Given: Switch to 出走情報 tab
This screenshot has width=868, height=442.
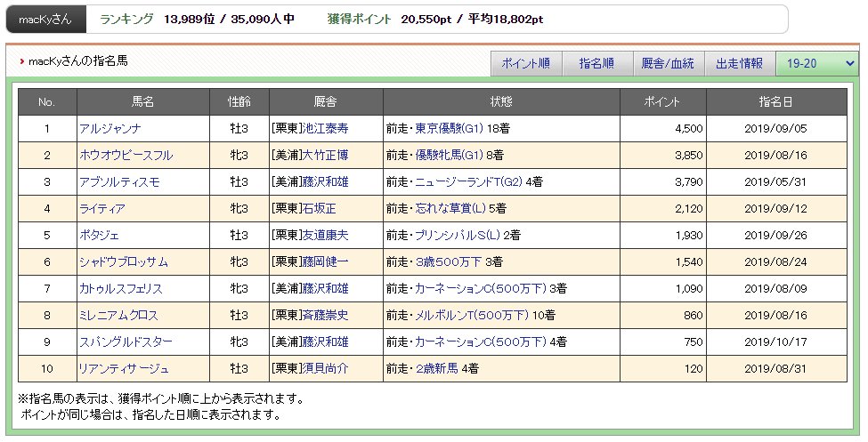Looking at the screenshot, I should 739,64.
